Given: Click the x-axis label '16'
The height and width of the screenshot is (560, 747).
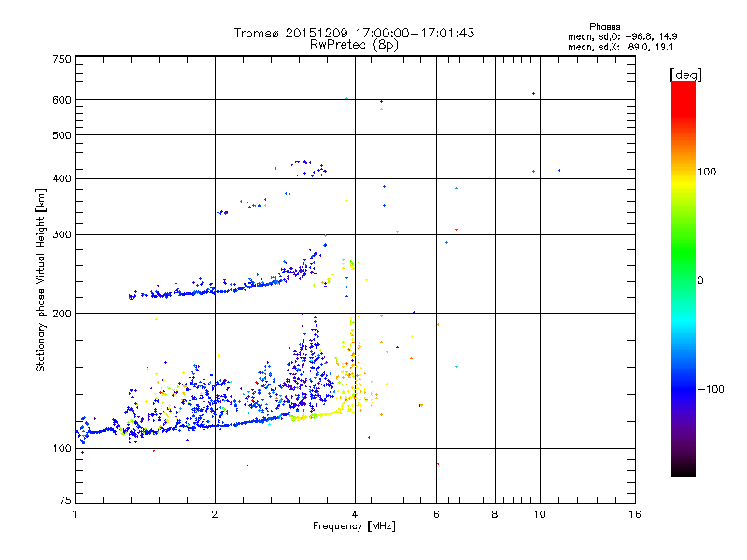Looking at the screenshot, I should (x=635, y=514).
